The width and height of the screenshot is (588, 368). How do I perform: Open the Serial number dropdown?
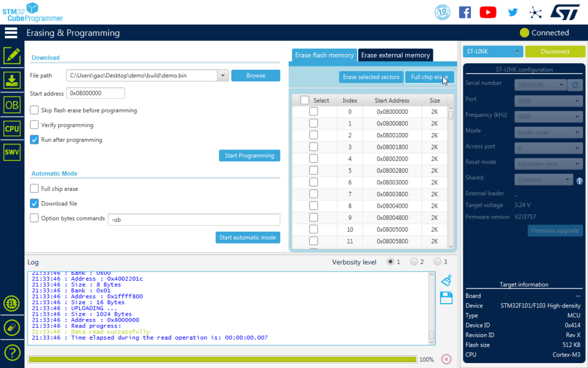[x=541, y=85]
